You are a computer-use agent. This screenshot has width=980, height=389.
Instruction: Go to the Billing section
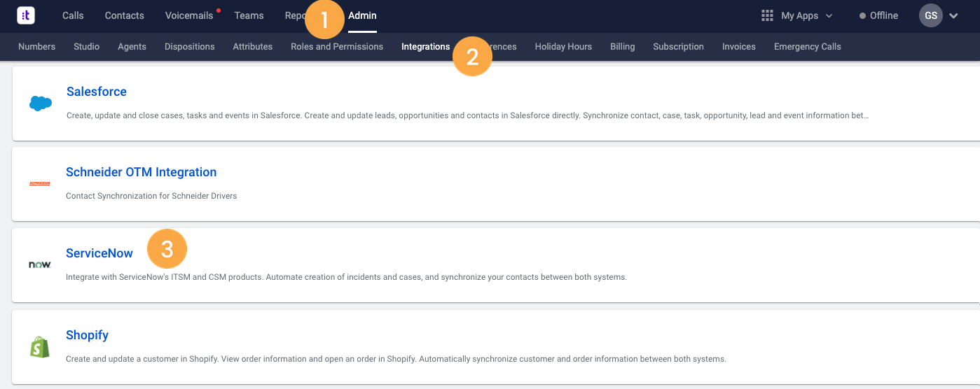click(x=623, y=47)
